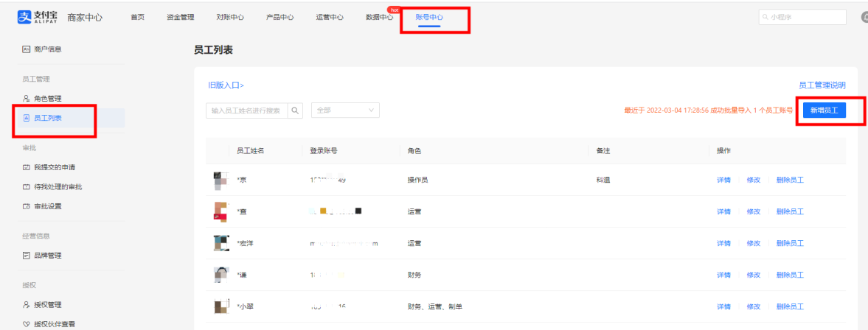The height and width of the screenshot is (330, 868).
Task: Open 详情 for employee *小翠
Action: [723, 306]
